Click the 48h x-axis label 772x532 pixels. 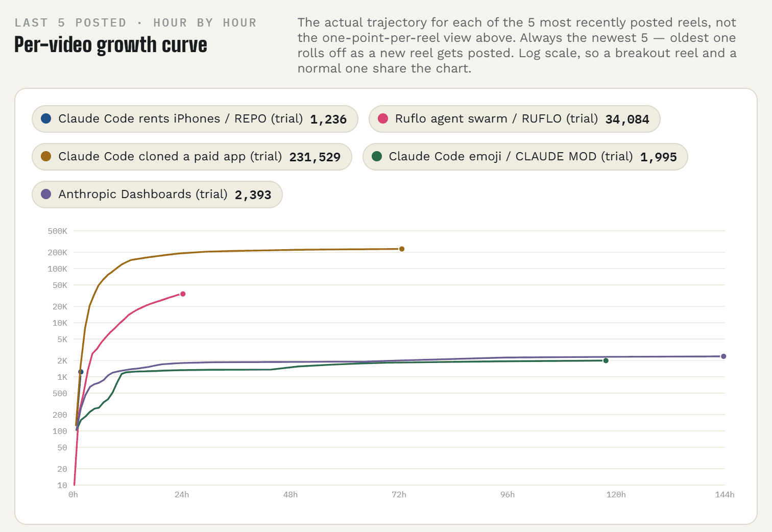pos(291,495)
